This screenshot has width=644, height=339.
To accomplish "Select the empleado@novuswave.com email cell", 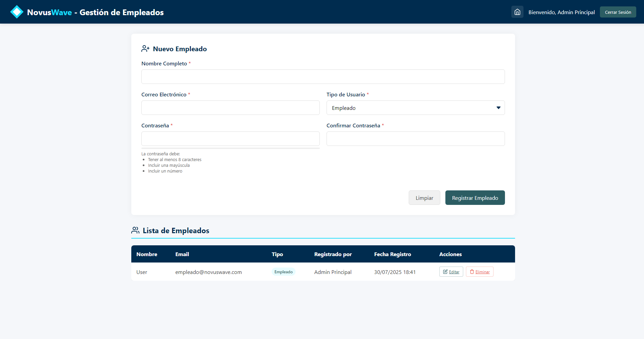I will (x=208, y=272).
